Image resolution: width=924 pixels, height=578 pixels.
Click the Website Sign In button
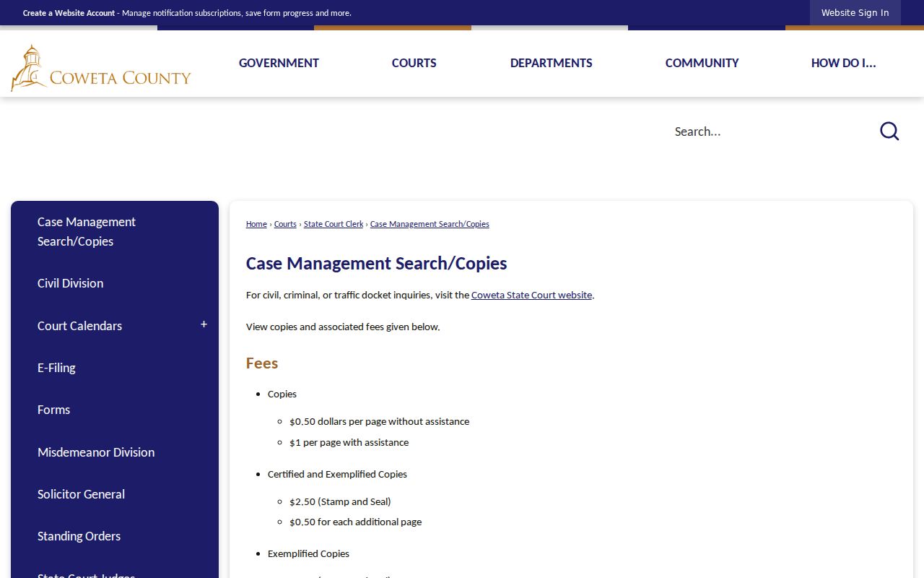[855, 13]
